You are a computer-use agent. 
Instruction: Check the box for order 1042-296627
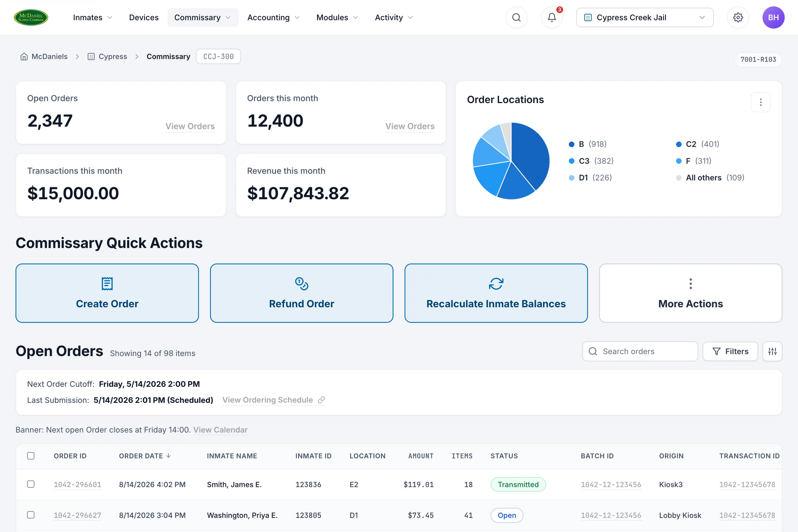coord(31,515)
